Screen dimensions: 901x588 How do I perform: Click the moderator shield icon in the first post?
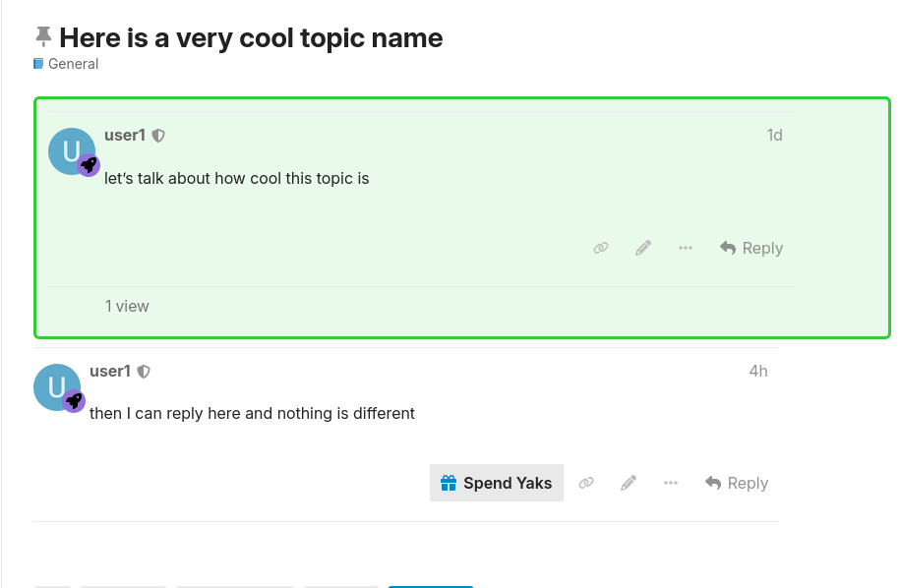point(158,136)
